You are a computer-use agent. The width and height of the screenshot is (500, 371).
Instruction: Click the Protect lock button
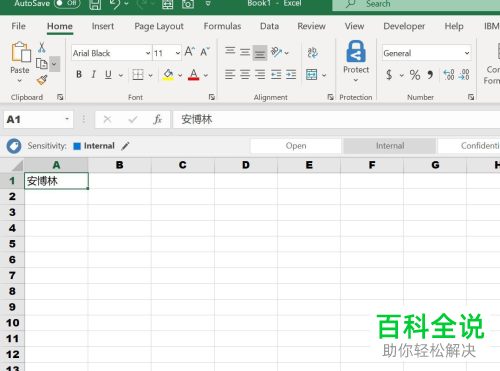356,61
